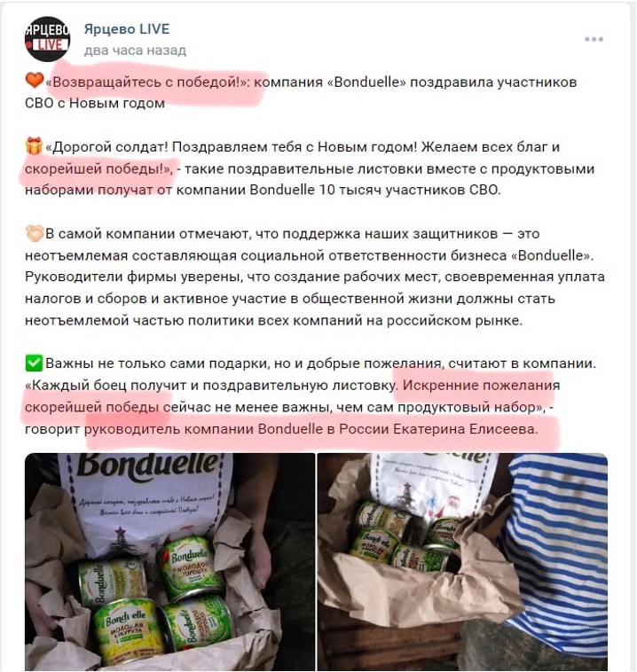This screenshot has width=637, height=672.
Task: Click the orange heart emoji in headline
Action: click(35, 80)
